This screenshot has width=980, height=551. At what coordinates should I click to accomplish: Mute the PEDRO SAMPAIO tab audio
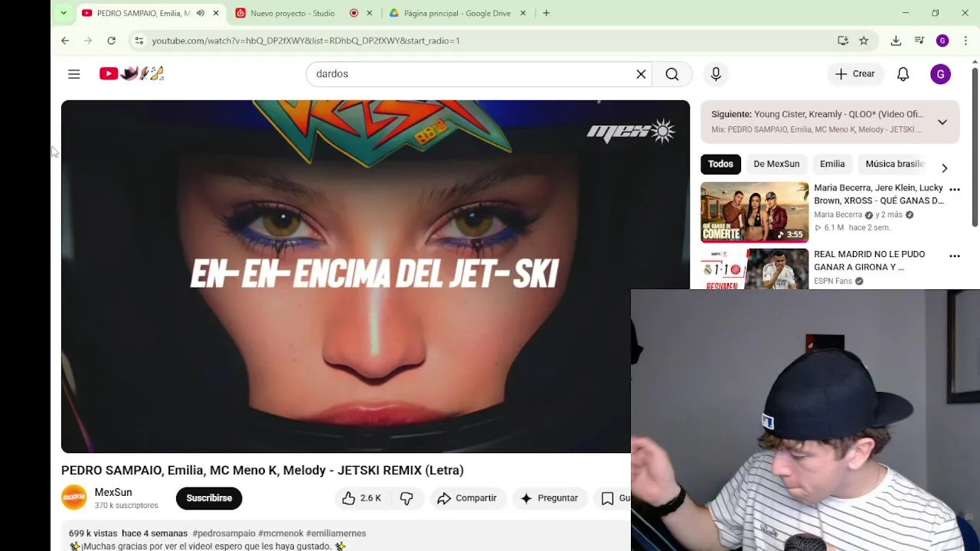[200, 13]
